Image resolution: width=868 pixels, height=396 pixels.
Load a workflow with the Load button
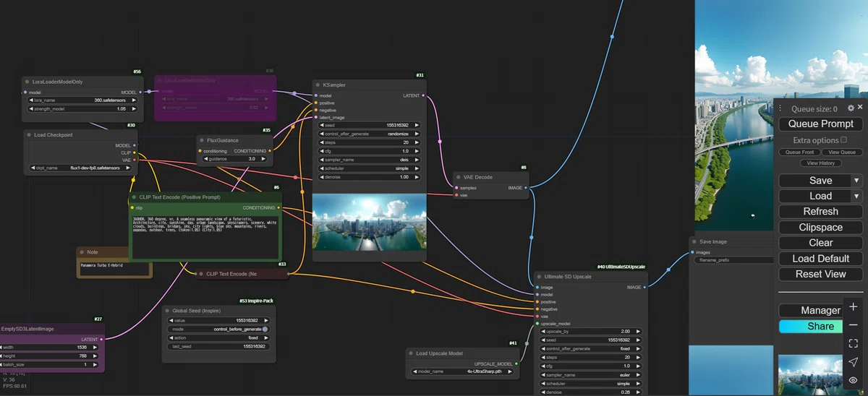[814, 196]
